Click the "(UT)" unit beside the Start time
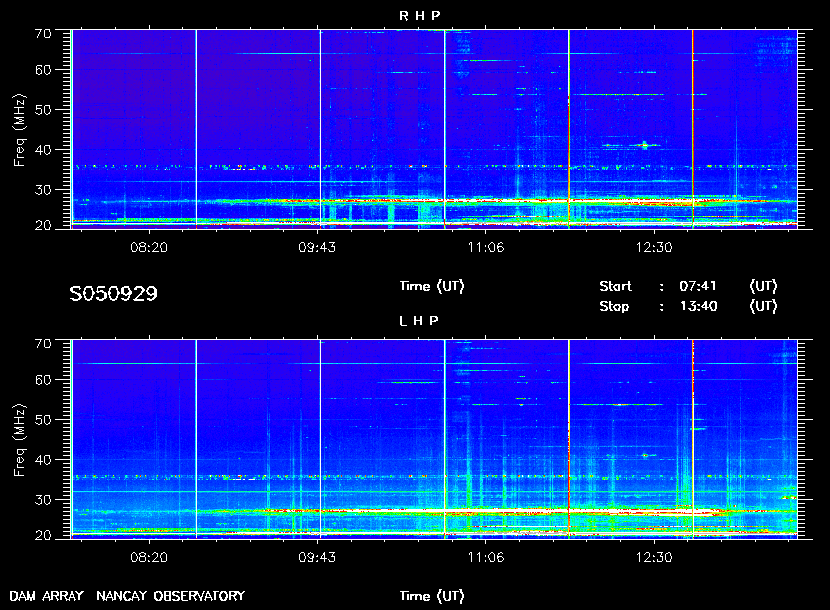The height and width of the screenshot is (610, 830). [763, 286]
